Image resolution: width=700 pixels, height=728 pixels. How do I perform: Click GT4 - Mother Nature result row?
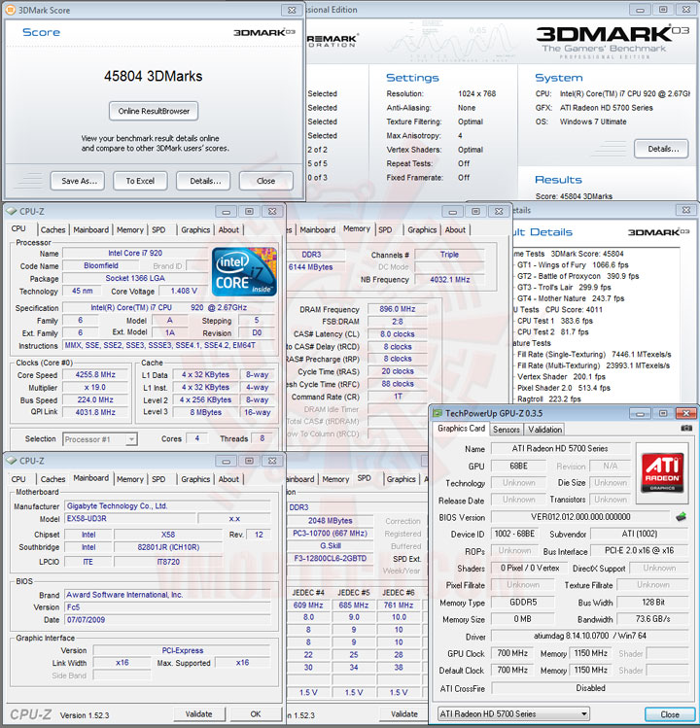click(x=571, y=298)
